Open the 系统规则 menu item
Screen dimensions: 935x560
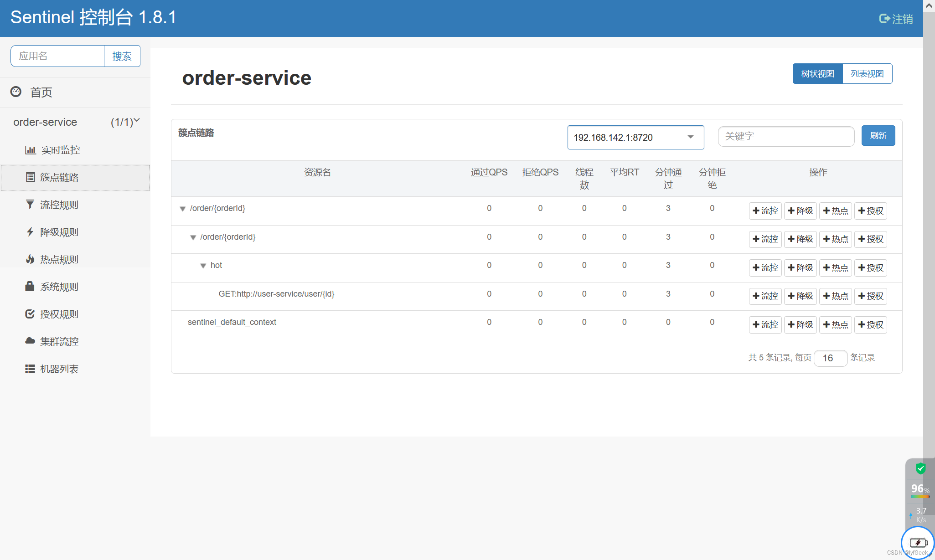75,287
